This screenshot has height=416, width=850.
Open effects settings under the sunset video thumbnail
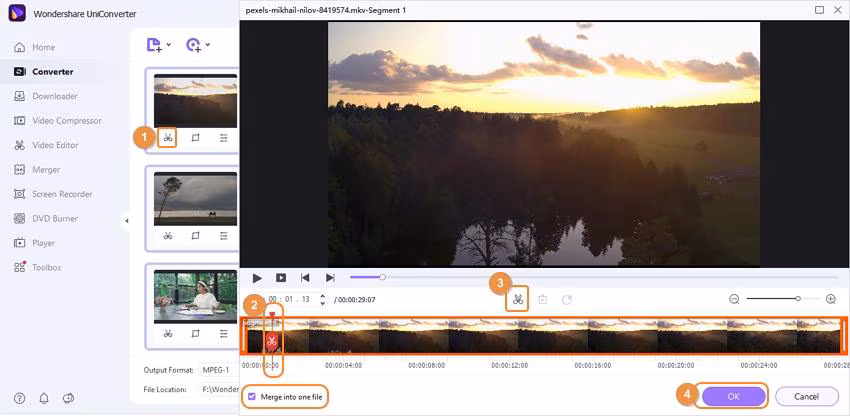pyautogui.click(x=223, y=138)
